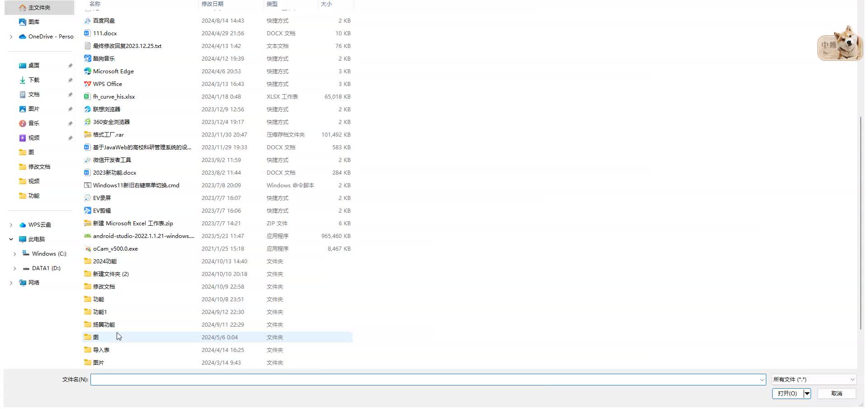The height and width of the screenshot is (409, 868).
Task: Click the 取消 button
Action: 837,394
